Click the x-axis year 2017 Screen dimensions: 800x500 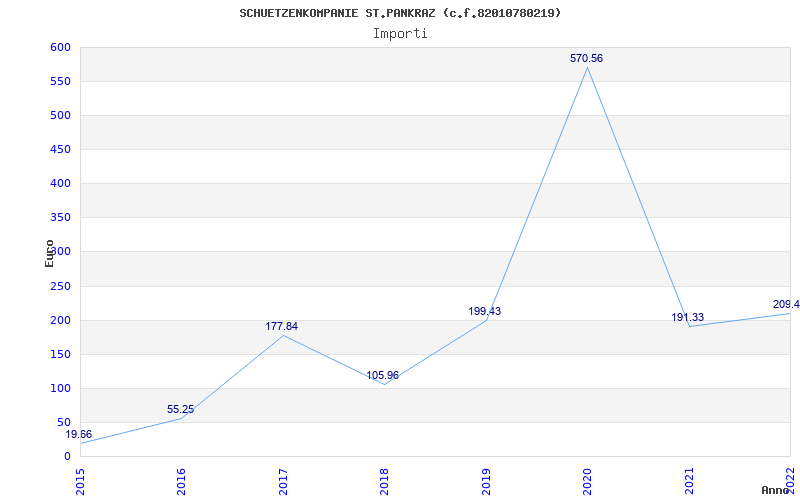click(283, 482)
